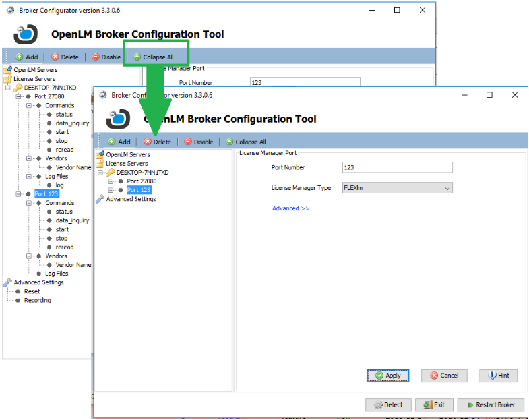
Task: Click Add in the front window toolbar
Action: pos(119,142)
